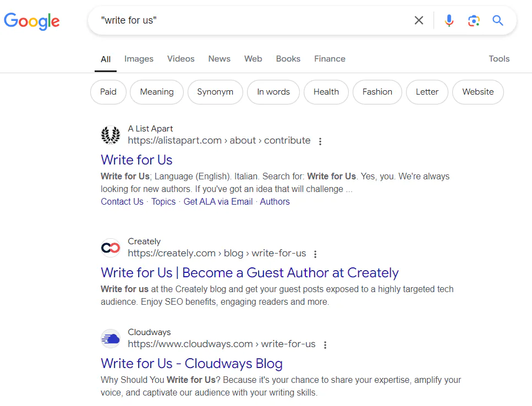
Task: Click the Google logo
Action: coord(32,21)
